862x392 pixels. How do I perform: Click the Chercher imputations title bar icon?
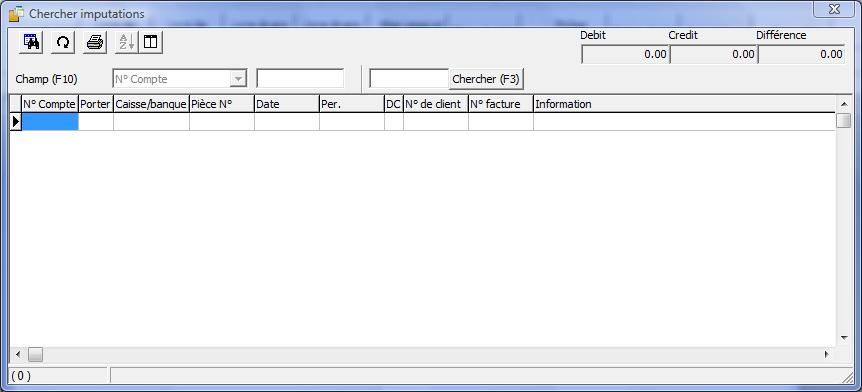[x=16, y=14]
